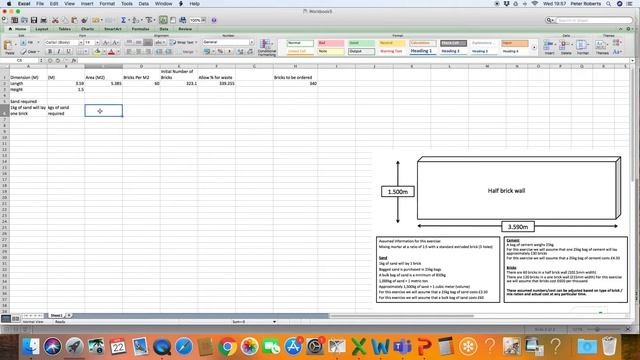Switch to the Layout ribbon tab

(x=42, y=29)
